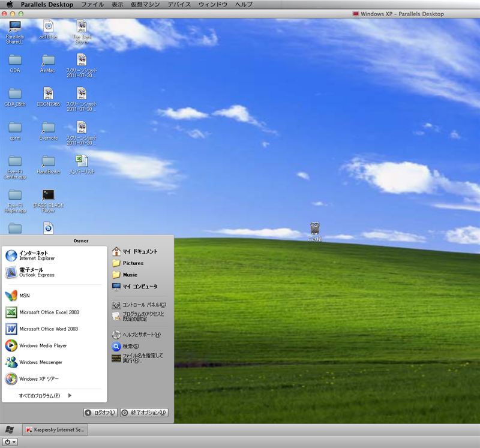Select the CDA folder on desktop
Viewport: 480px width, 448px height.
pyautogui.click(x=14, y=64)
